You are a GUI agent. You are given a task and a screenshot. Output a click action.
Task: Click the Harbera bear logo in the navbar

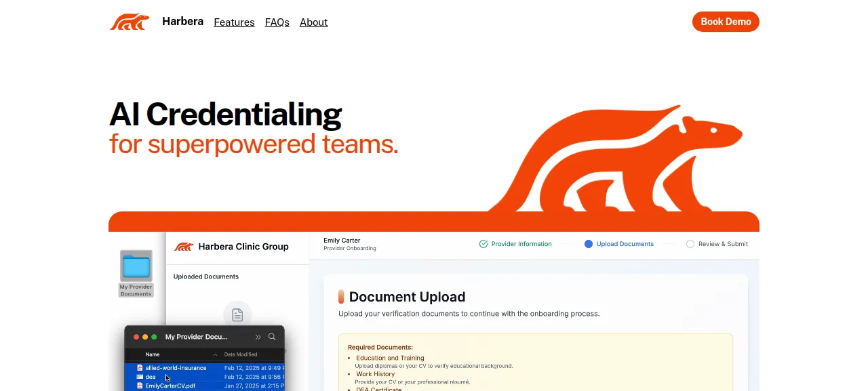(x=130, y=22)
